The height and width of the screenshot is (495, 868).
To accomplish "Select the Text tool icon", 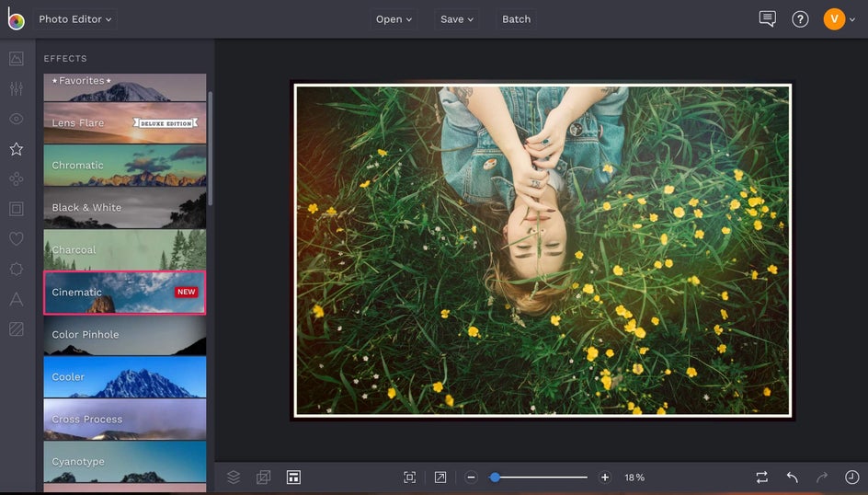I will click(16, 299).
